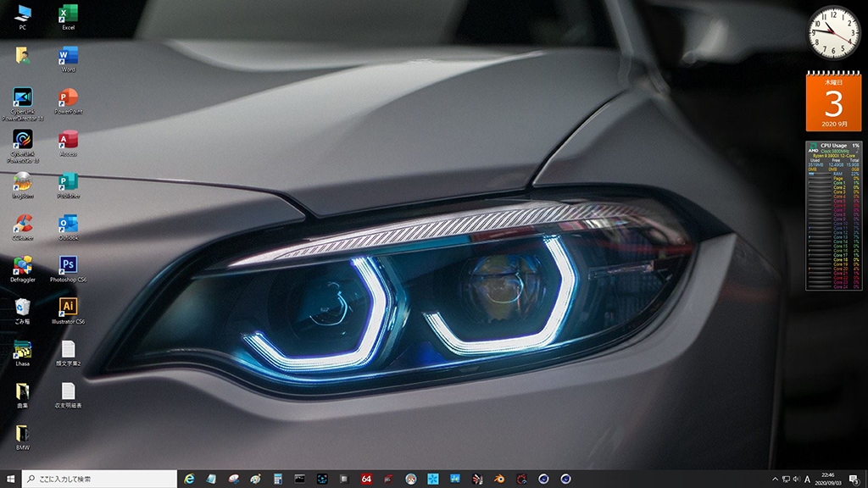Open the Photoshop CS6 shortcut
Image resolution: width=868 pixels, height=488 pixels.
pos(68,269)
